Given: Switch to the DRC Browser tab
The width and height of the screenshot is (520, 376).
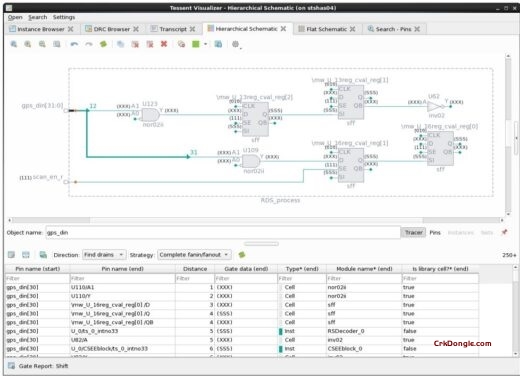Looking at the screenshot, I should [112, 29].
